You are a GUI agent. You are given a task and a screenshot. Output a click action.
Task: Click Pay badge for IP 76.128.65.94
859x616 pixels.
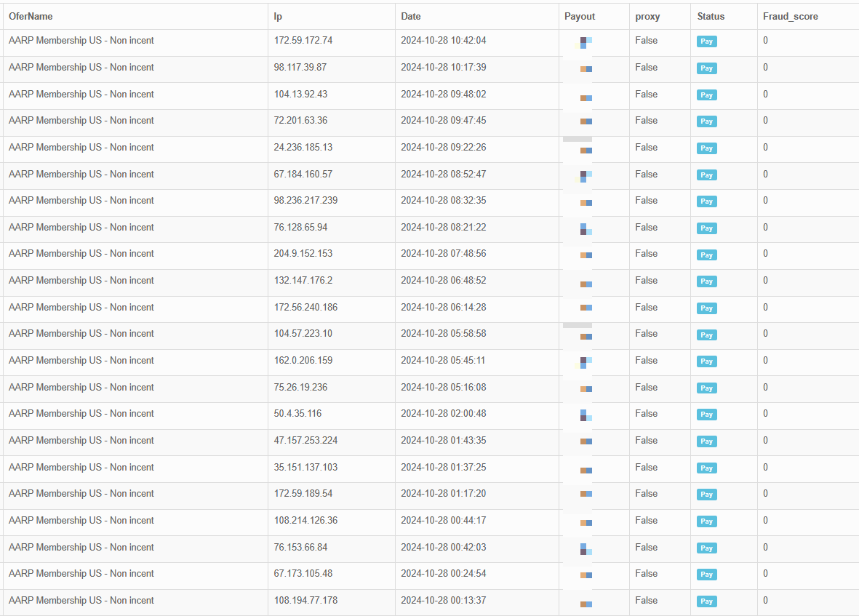tap(707, 228)
